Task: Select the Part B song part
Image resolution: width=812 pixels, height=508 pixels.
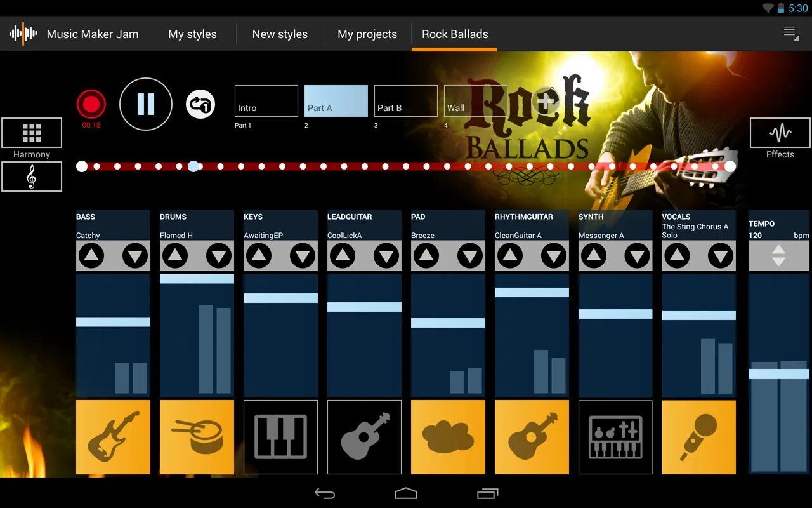Action: coord(406,101)
